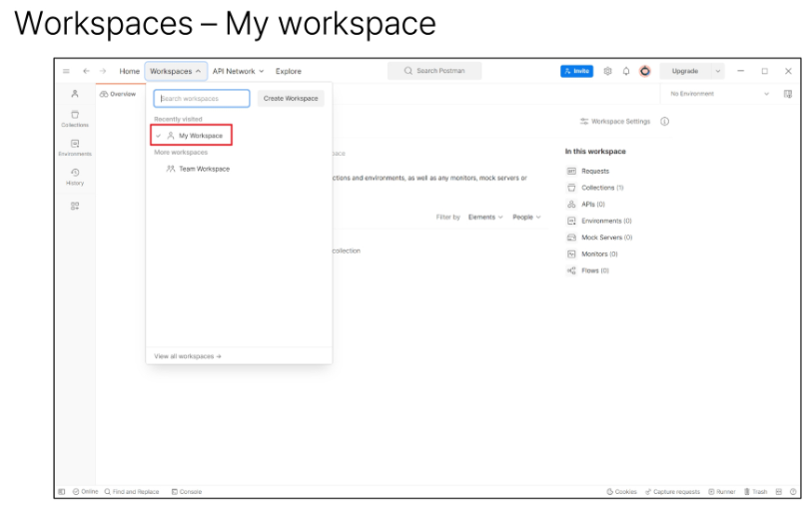The image size is (812, 508).
Task: Go forward with the right arrow
Action: click(103, 71)
